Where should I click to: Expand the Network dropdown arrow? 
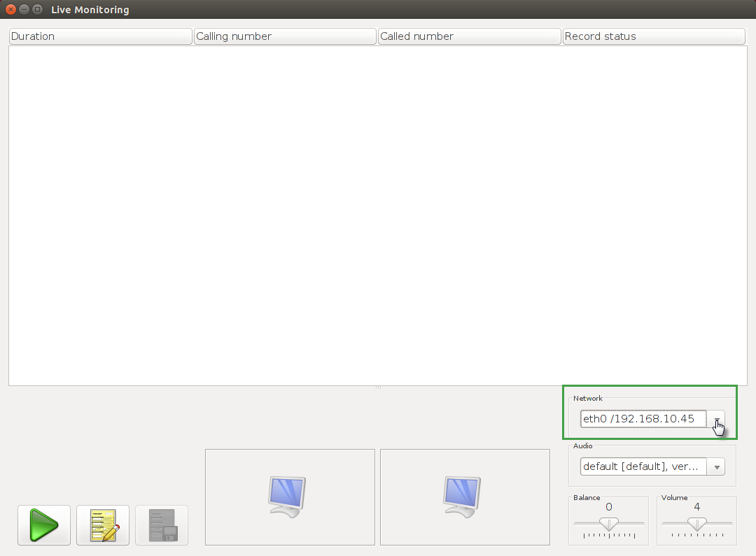tap(716, 420)
